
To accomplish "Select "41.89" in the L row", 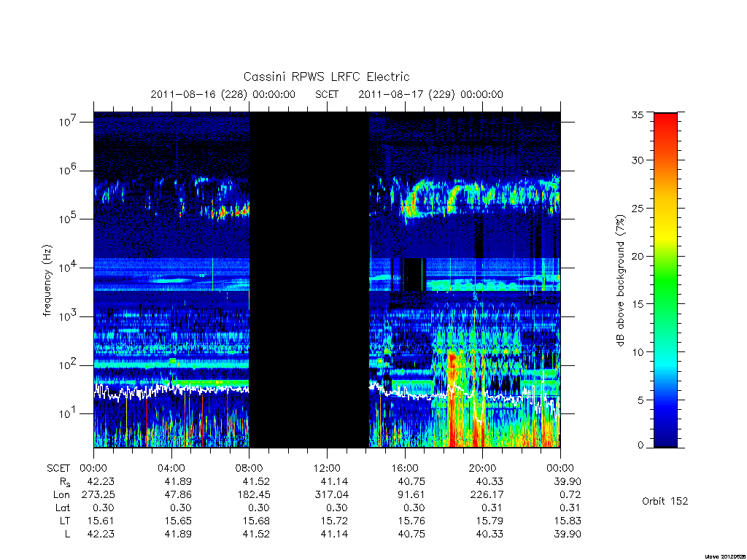I will click(178, 534).
